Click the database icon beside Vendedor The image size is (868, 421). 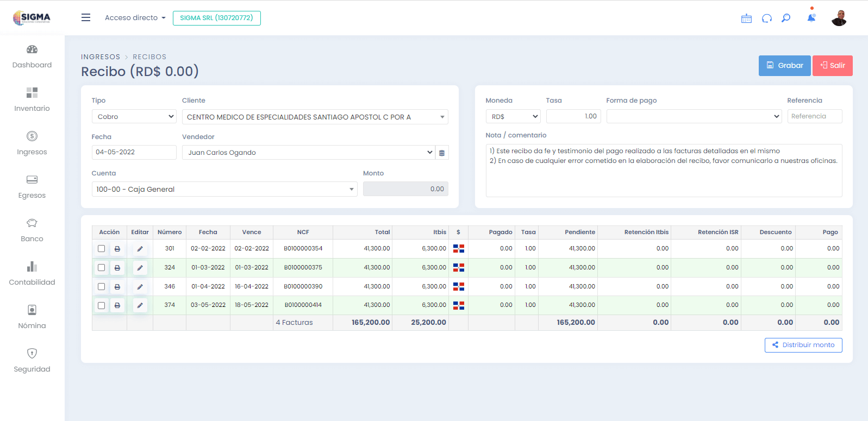click(x=442, y=153)
